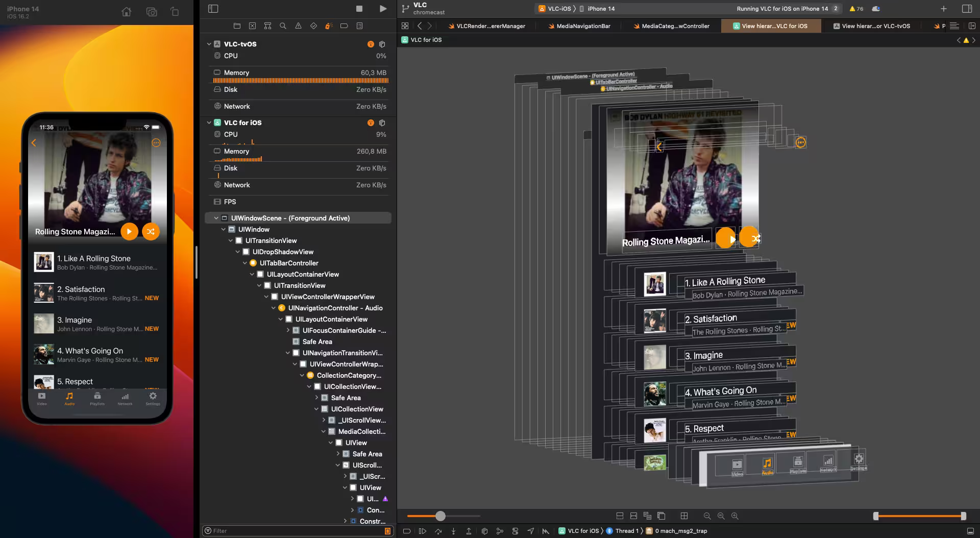Image resolution: width=980 pixels, height=538 pixels.
Task: Click the Simulate Location arrow icon
Action: [531, 531]
